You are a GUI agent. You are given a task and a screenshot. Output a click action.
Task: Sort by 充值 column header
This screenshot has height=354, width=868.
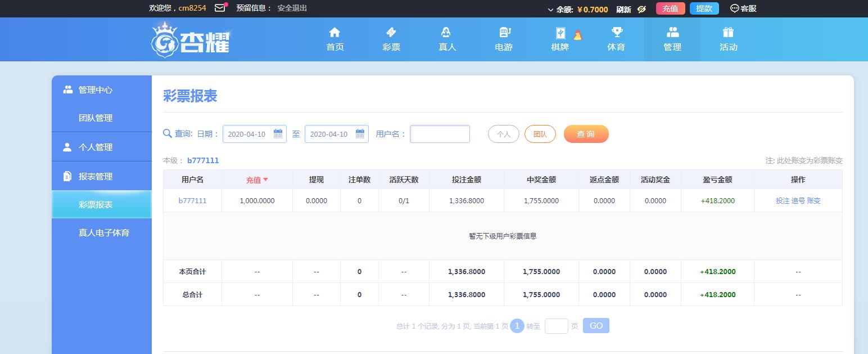pos(257,180)
